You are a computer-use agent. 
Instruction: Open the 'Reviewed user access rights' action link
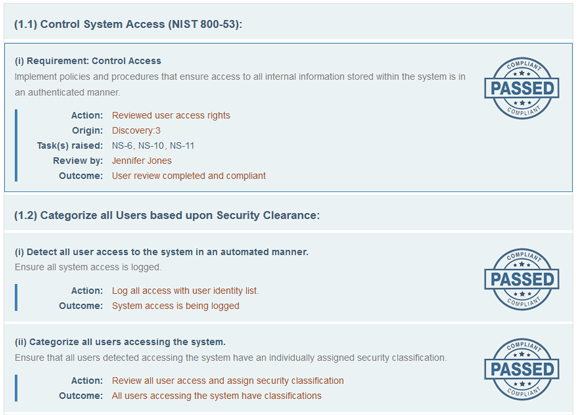[171, 116]
